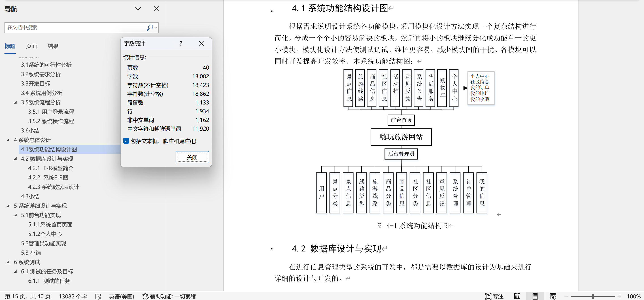The width and height of the screenshot is (644, 300).
Task: Open accessibility checker 辅助功能: 一切就绪
Action: tap(169, 296)
